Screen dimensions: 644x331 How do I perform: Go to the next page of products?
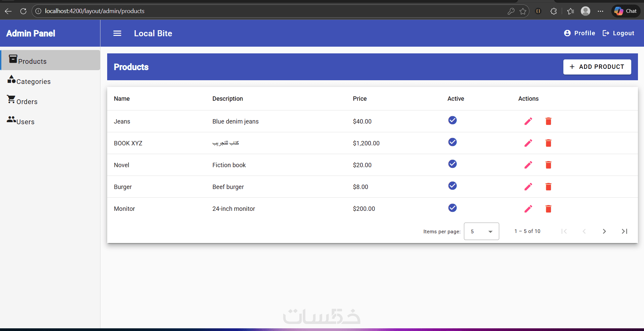[604, 231]
